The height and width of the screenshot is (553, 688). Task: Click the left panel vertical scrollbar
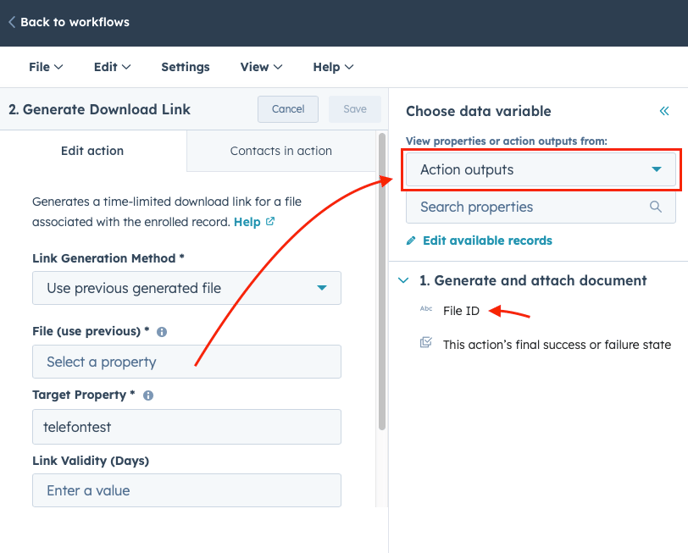pyautogui.click(x=381, y=280)
